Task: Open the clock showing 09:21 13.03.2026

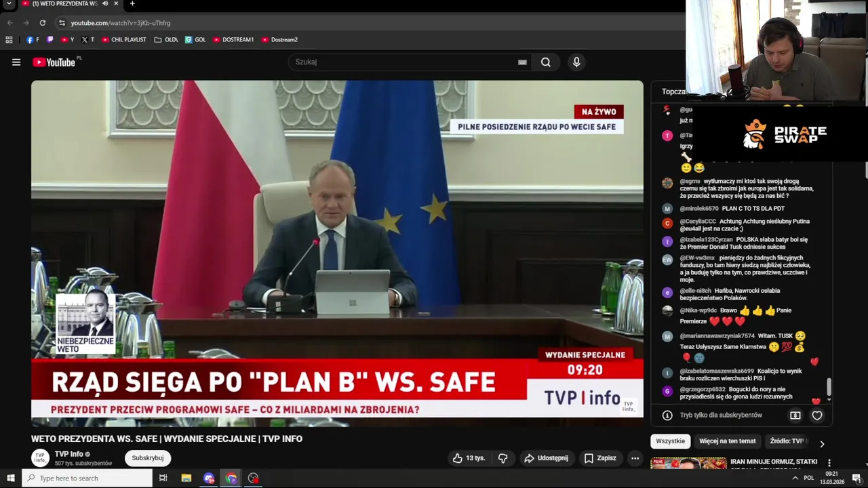Action: 831,479
